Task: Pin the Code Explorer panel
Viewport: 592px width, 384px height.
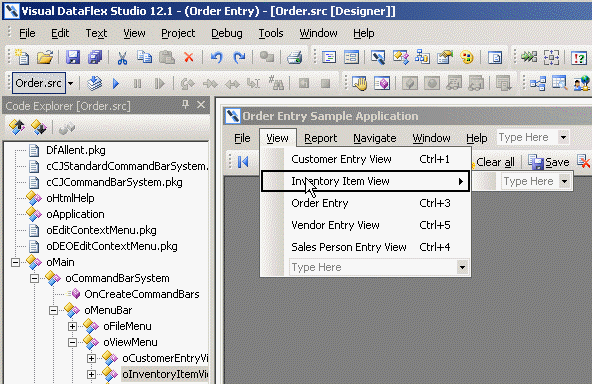Action: click(185, 105)
